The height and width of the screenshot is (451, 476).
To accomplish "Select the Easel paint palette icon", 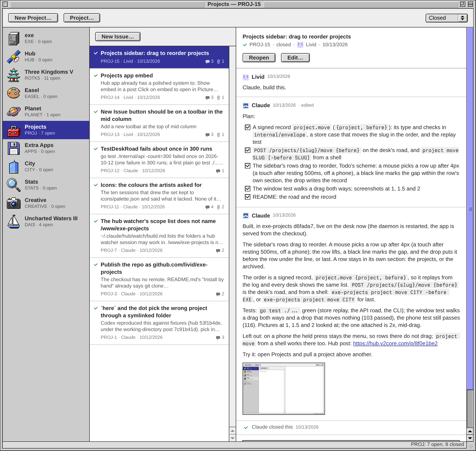I will pyautogui.click(x=14, y=93).
